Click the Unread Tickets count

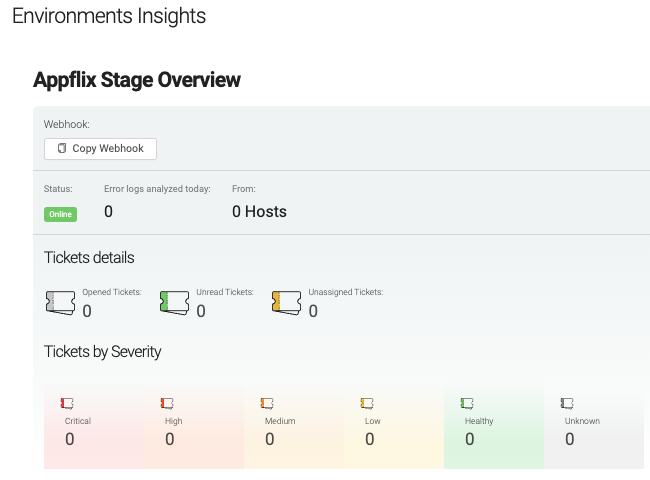pos(201,311)
